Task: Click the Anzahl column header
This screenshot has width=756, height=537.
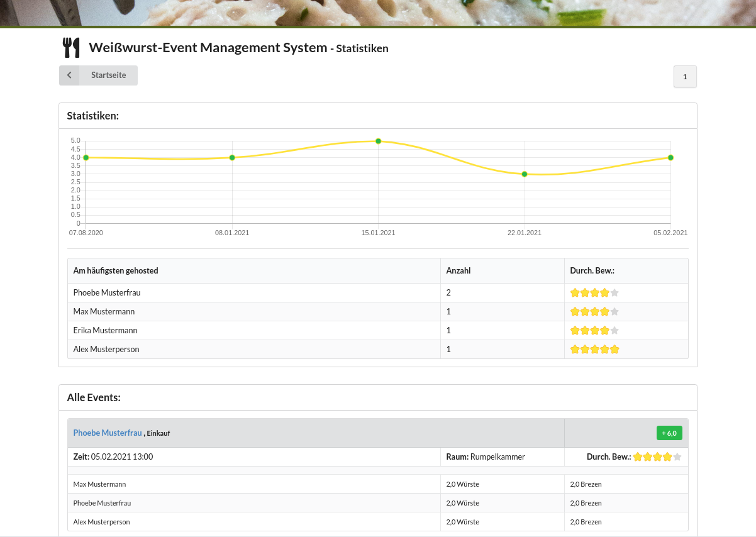Action: pos(459,270)
